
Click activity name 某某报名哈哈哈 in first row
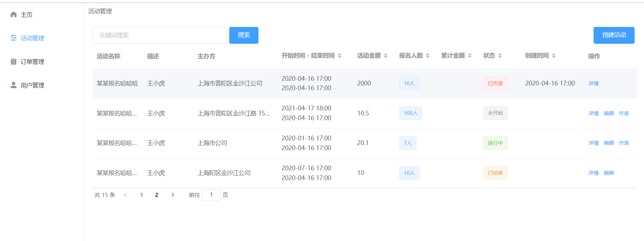click(x=117, y=83)
